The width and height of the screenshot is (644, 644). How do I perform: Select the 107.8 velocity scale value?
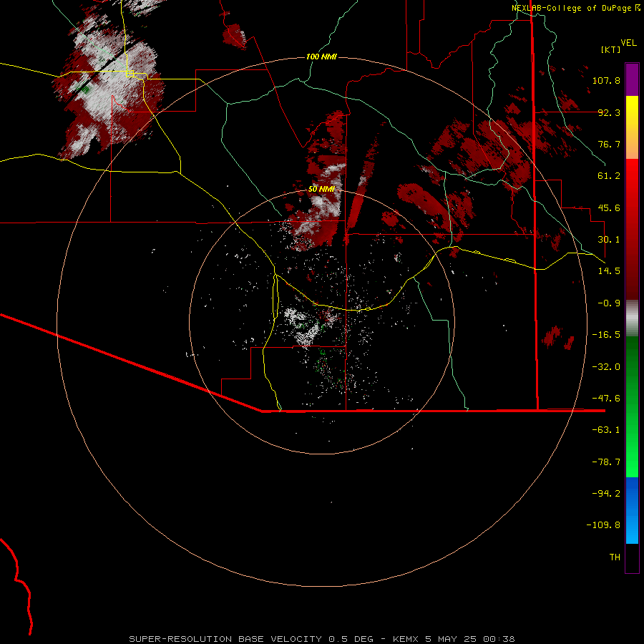point(606,80)
